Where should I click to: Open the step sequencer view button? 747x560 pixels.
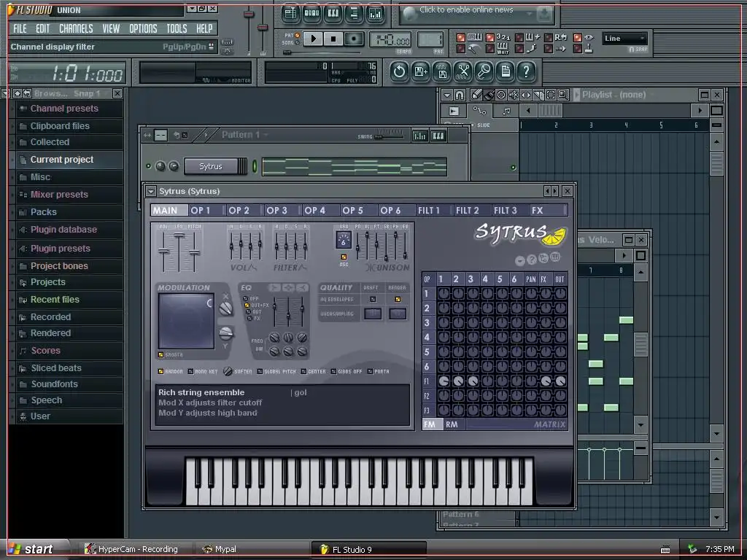click(311, 14)
